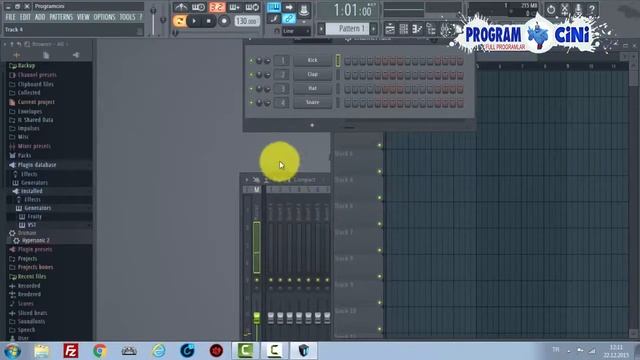This screenshot has height=360, width=640.
Task: Expand the Sliced beats folder
Action: (32, 313)
